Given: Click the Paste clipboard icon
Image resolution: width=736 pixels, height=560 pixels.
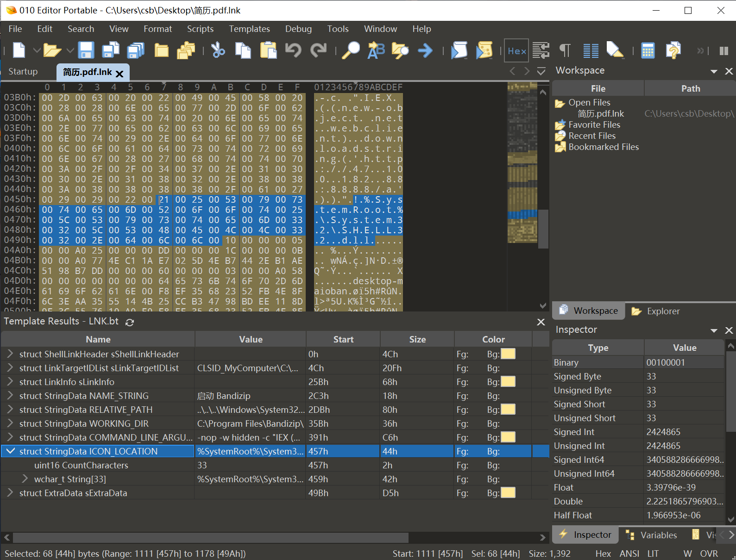Looking at the screenshot, I should (268, 50).
